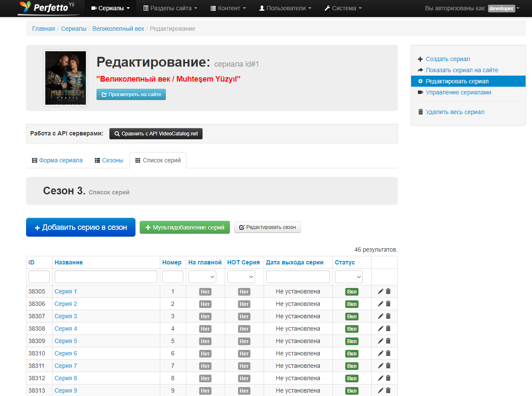Open the Контент navbar dropdown
532x396 pixels.
tap(228, 8)
